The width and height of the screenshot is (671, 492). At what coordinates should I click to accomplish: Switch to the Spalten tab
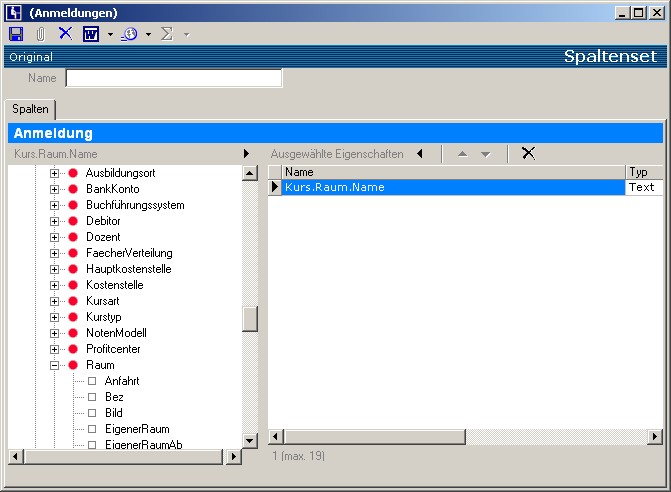click(x=30, y=109)
